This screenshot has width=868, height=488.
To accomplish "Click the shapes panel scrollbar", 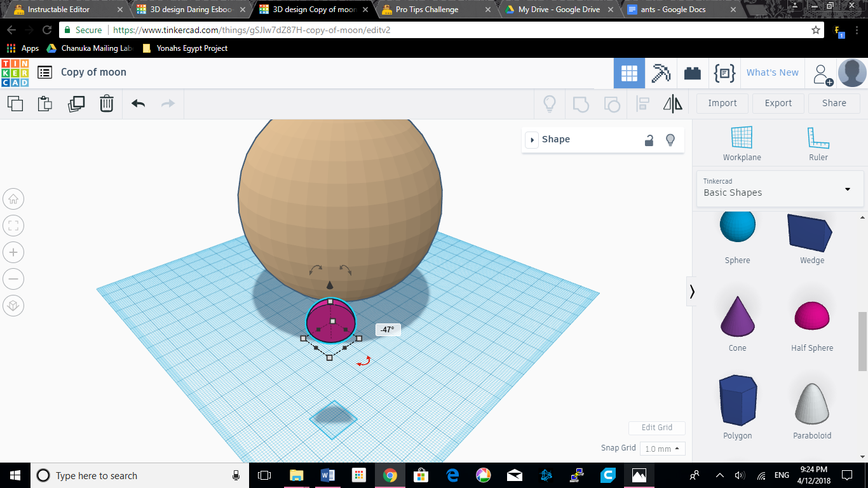I will 862,342.
